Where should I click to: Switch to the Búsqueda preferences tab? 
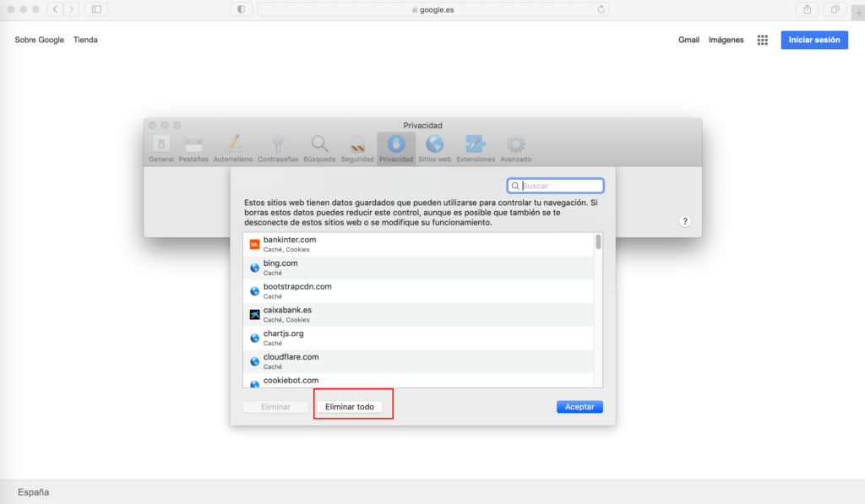[x=319, y=149]
